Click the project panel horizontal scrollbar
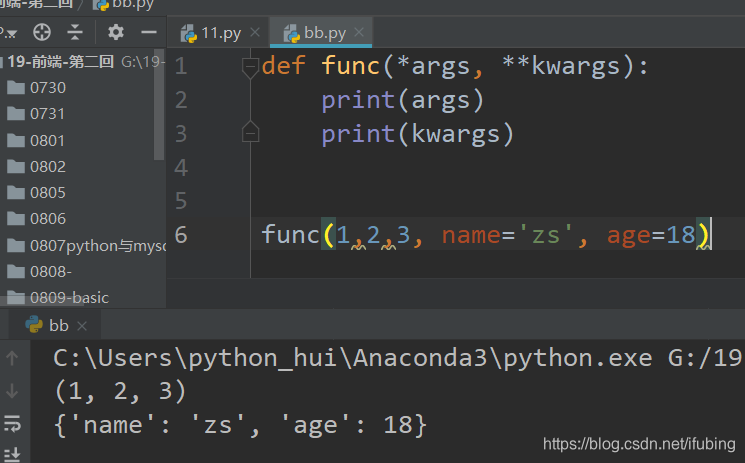Screen dimensions: 745x463 (42, 300)
